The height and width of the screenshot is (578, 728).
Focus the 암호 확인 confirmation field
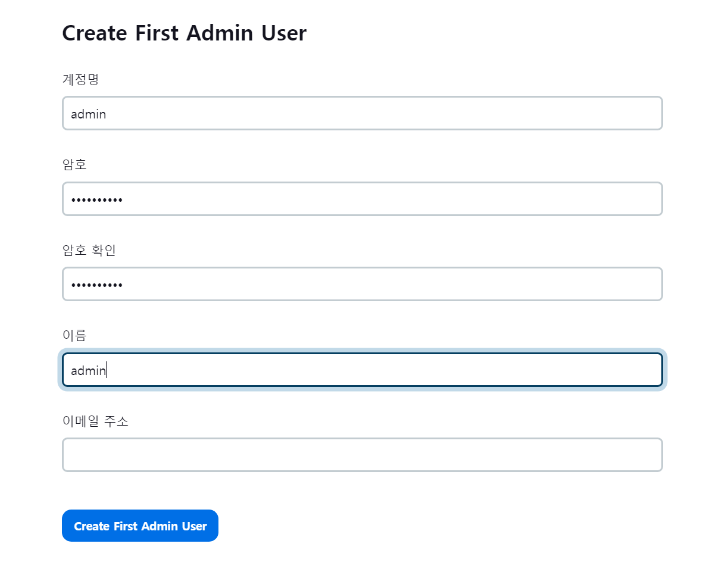362,284
